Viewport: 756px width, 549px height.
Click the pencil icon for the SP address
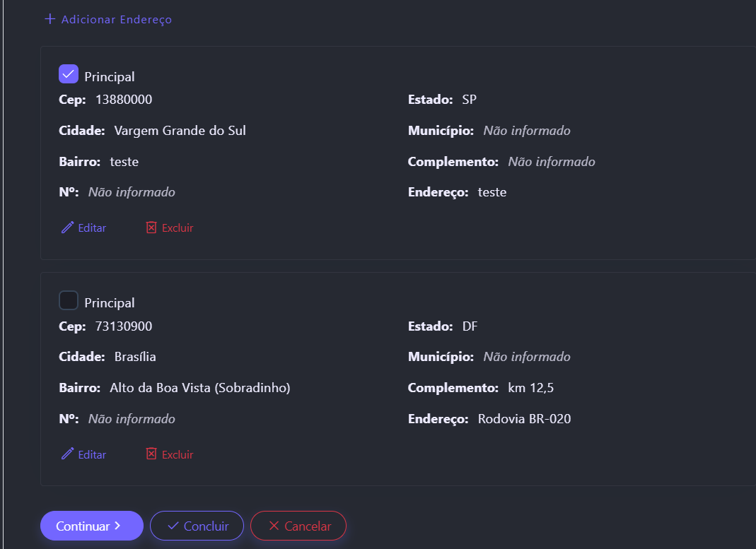68,228
